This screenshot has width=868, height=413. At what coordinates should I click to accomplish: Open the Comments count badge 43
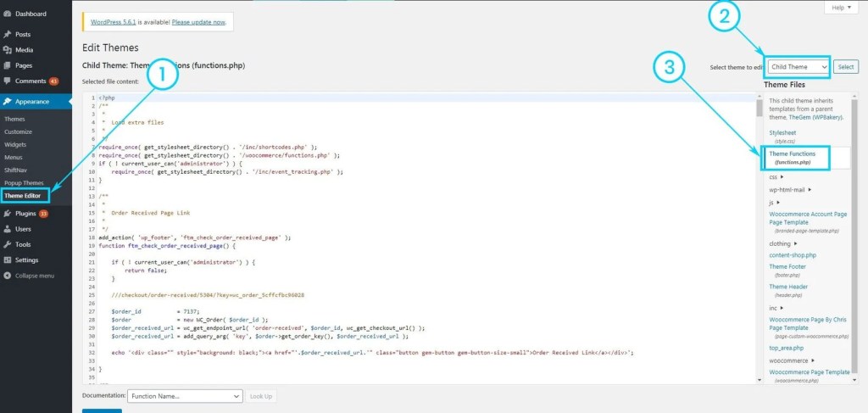[x=53, y=81]
